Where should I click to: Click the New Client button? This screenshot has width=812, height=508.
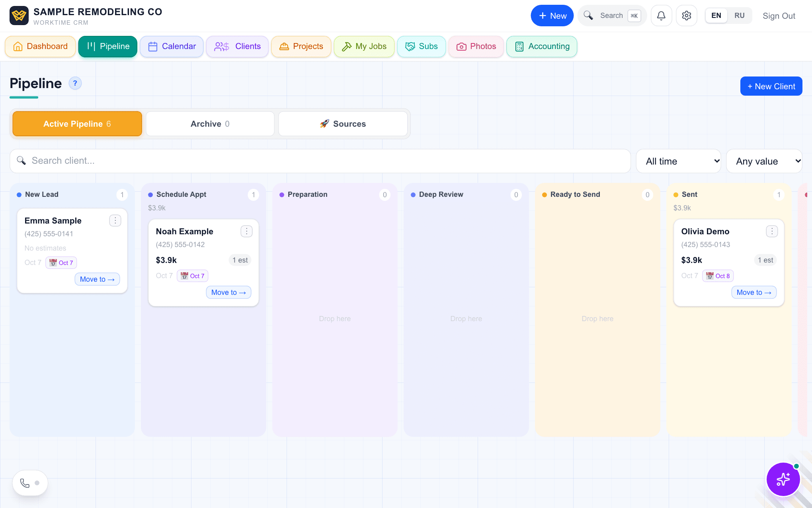point(771,86)
